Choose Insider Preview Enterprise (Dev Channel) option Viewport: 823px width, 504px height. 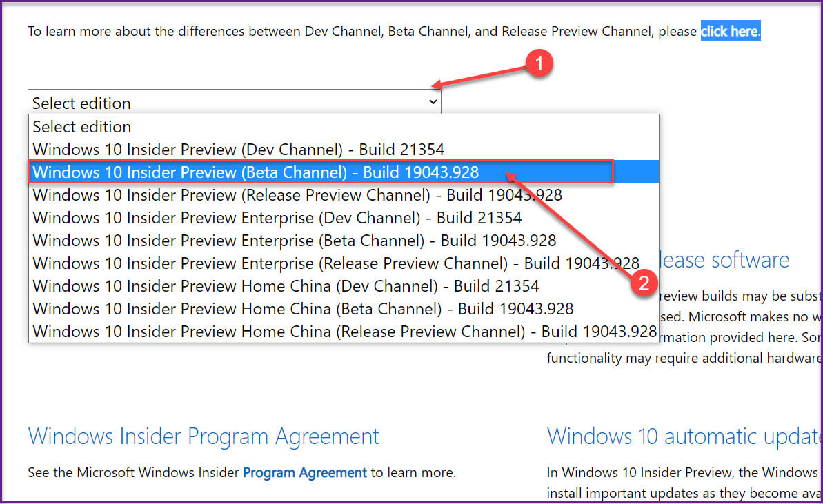[x=344, y=218]
